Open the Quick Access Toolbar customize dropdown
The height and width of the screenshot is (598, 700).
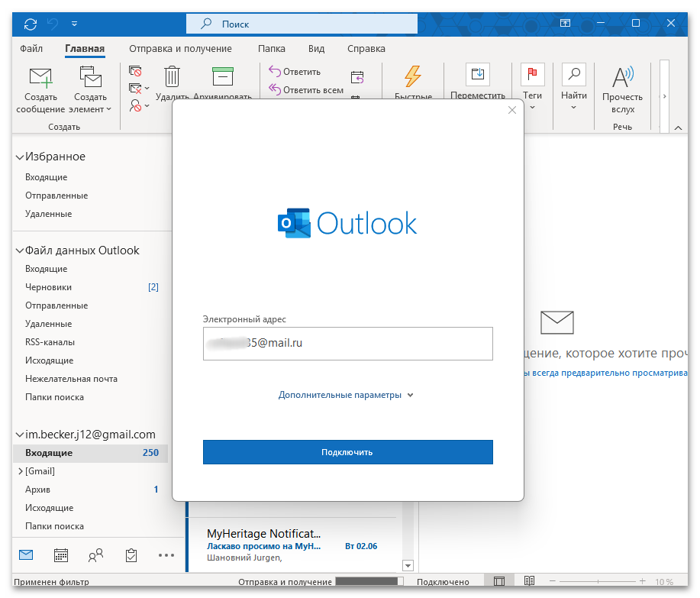coord(75,24)
